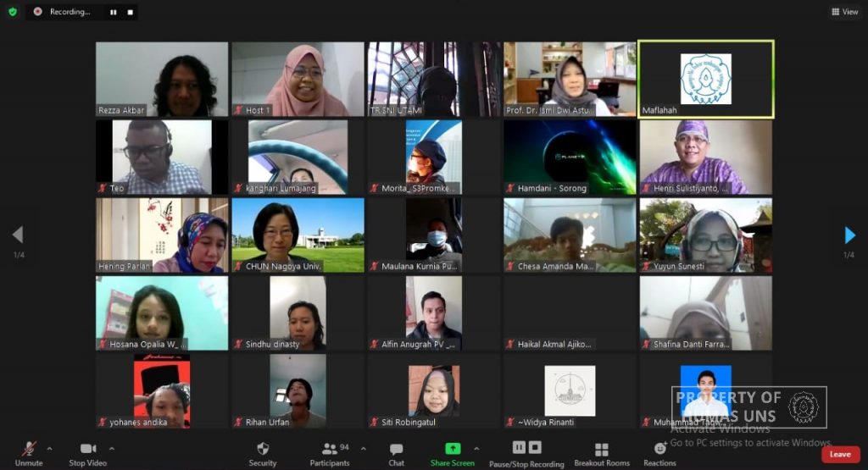Click Siti Robingatul's muted mic icon

(x=375, y=422)
